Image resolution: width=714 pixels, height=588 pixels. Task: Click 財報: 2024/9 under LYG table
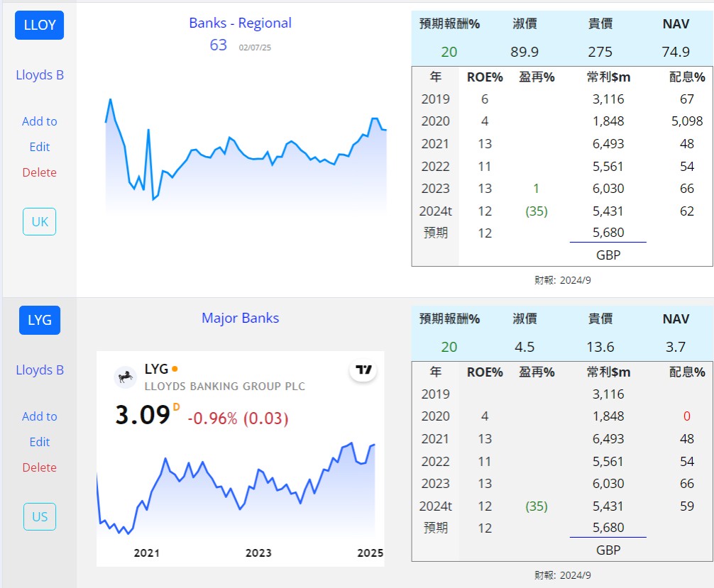pyautogui.click(x=563, y=575)
